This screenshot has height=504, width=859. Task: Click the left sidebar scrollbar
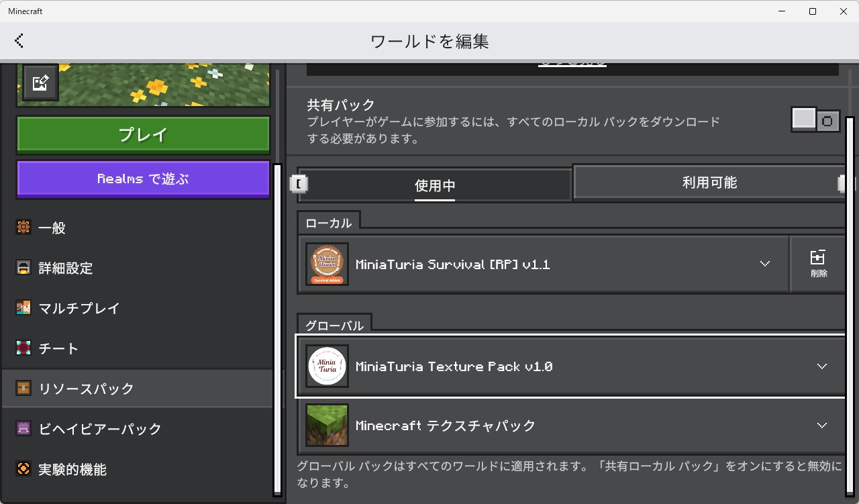pos(277,327)
